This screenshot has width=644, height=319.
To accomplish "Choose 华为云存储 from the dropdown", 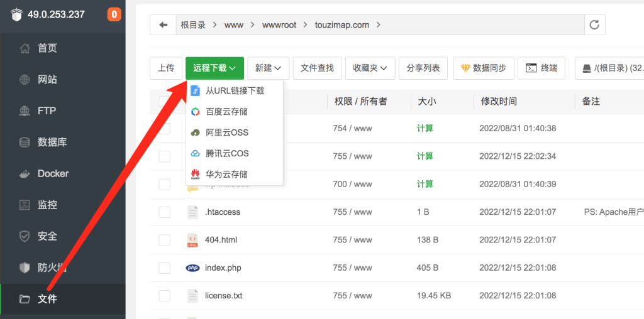I will pyautogui.click(x=234, y=175).
